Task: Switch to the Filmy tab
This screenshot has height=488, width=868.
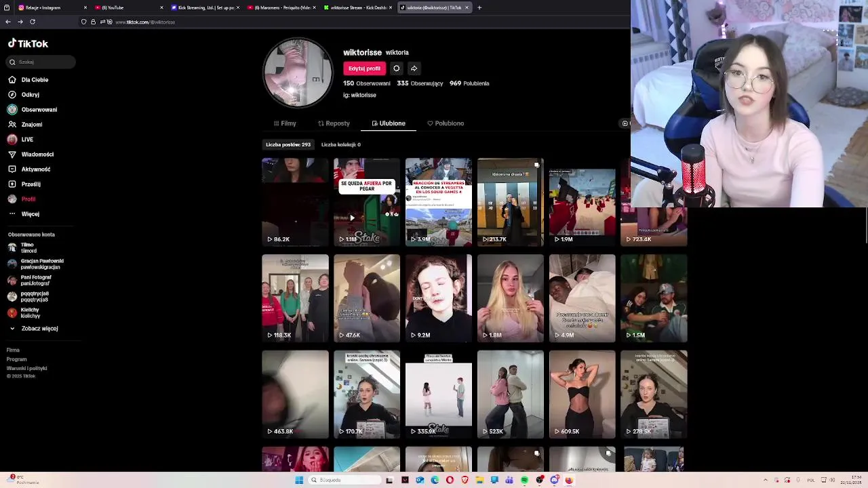Action: 285,123
